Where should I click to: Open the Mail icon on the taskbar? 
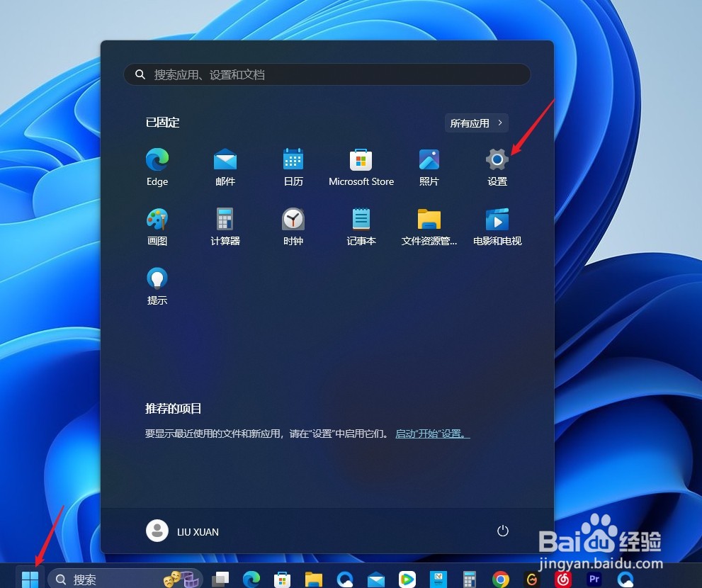point(376,579)
